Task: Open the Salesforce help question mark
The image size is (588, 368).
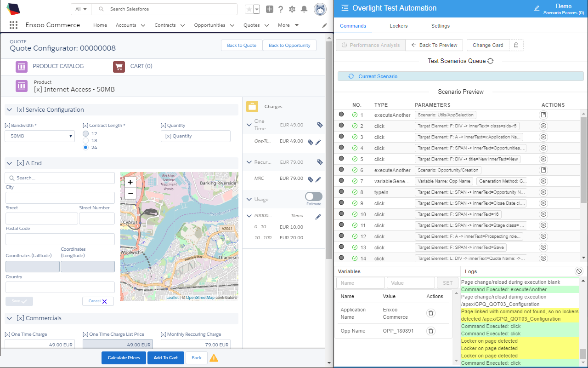Action: tap(281, 9)
